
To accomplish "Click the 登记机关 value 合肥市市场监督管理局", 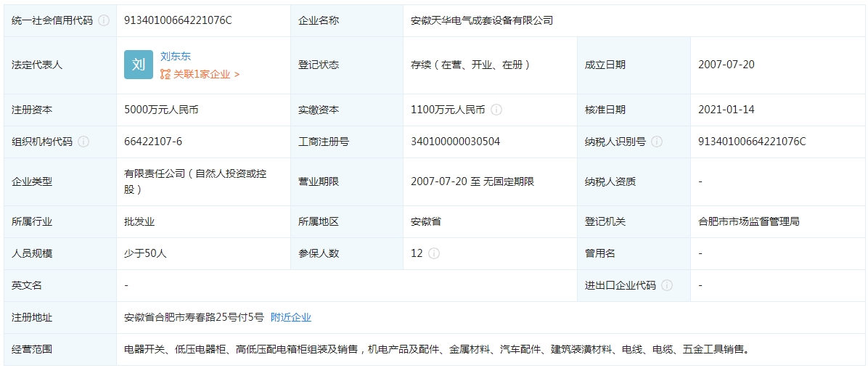I will click(749, 221).
